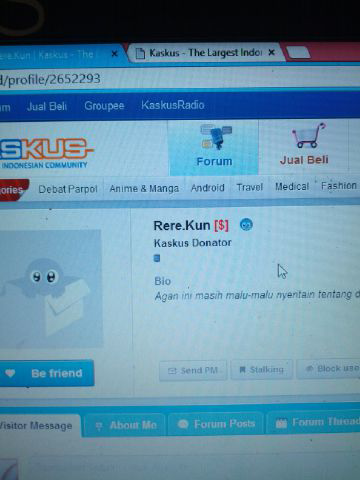Screen dimensions: 360x480
Task: Close the Kaskus - The Largest browser tab
Action: pos(272,52)
